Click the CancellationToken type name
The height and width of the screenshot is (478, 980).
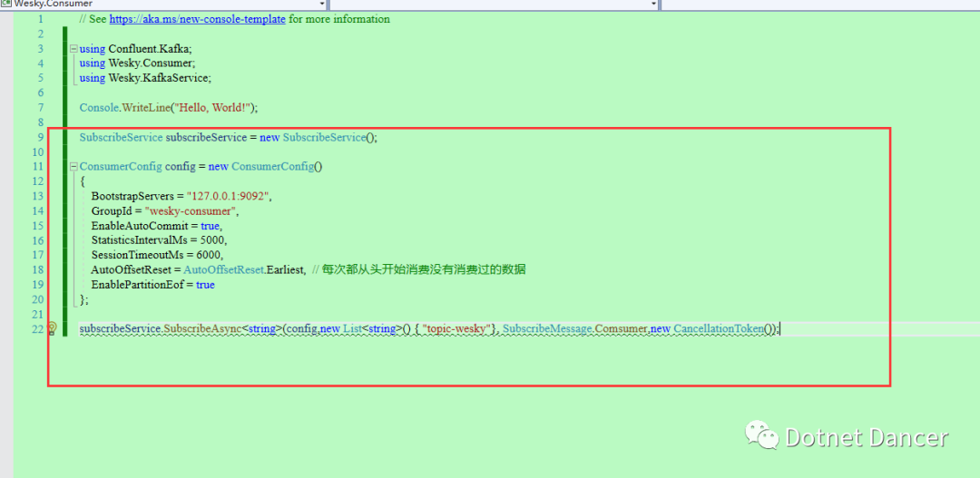(718, 328)
